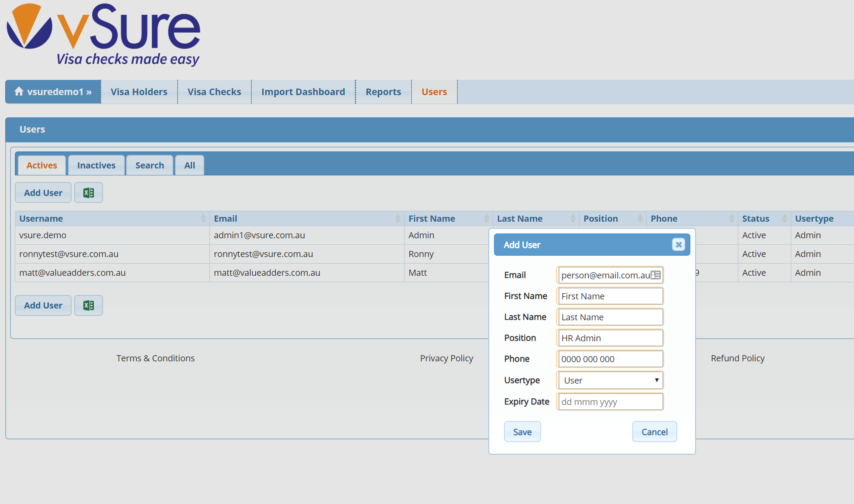Screen dimensions: 854x504
Task: Close the Add User dialog
Action: (678, 244)
